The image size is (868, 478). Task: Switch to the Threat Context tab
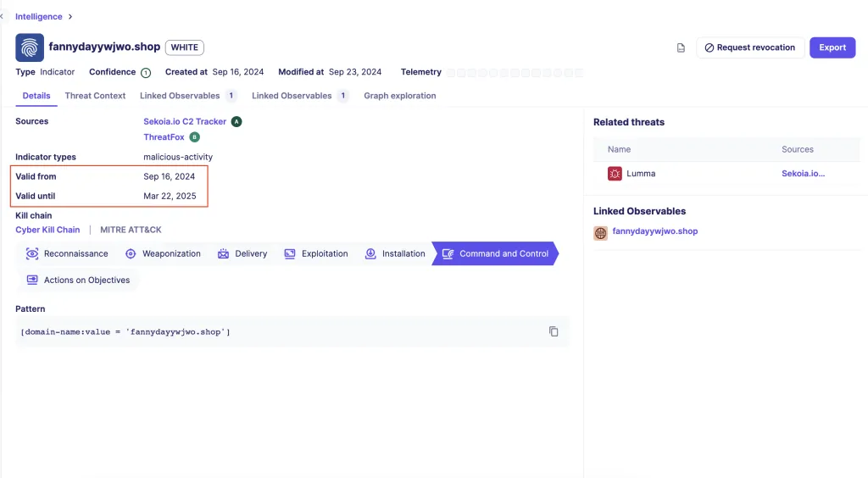click(95, 96)
